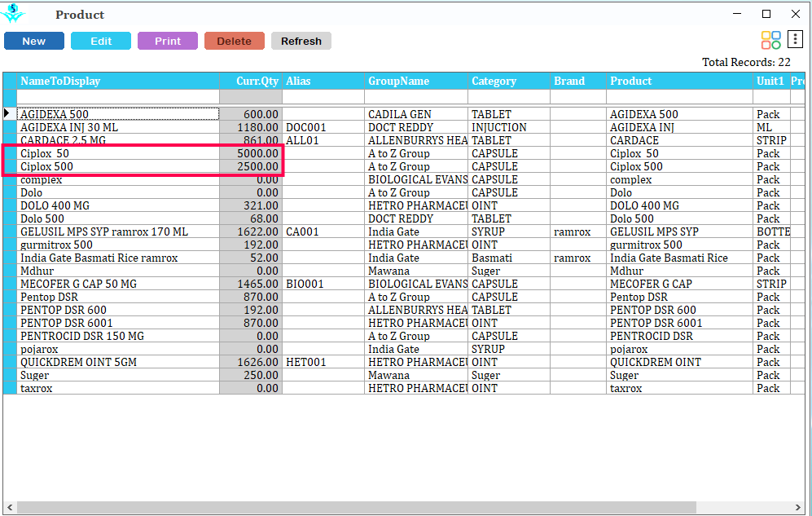Click the Edit button
Image resolution: width=812 pixels, height=516 pixels.
(101, 41)
